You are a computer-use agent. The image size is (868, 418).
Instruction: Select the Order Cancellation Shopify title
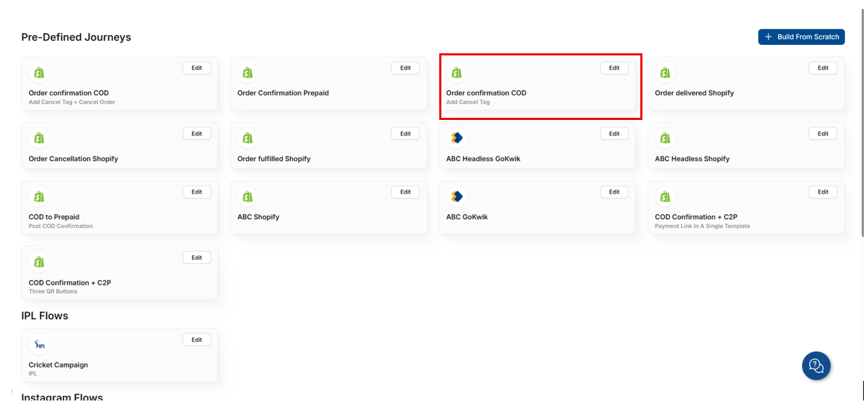(74, 159)
